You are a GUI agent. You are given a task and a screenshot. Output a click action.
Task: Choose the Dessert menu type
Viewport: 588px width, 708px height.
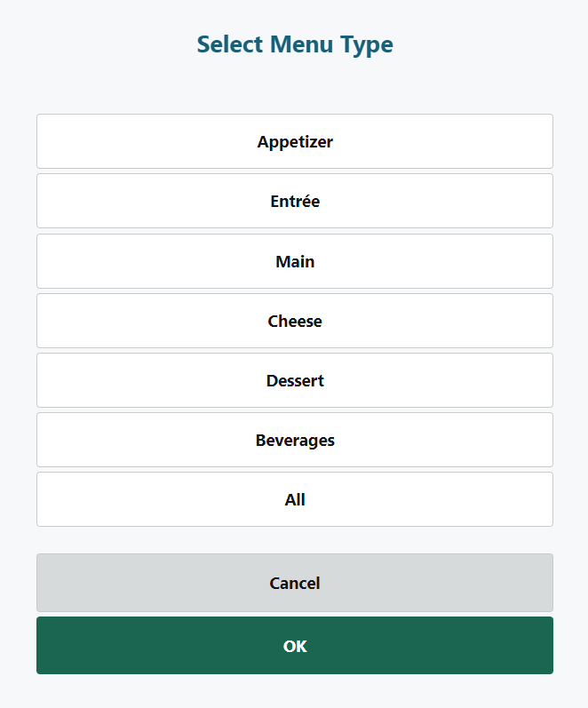pos(295,380)
